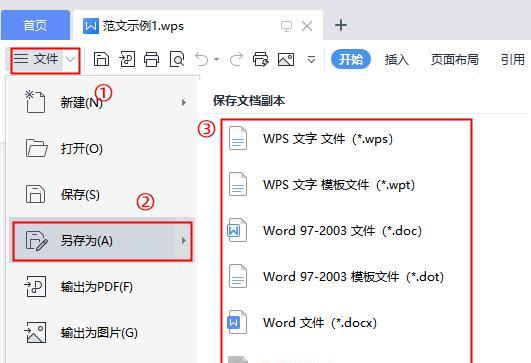Image resolution: width=531 pixels, height=363 pixels.
Task: Click the document icon for *.dot format
Action: click(238, 276)
